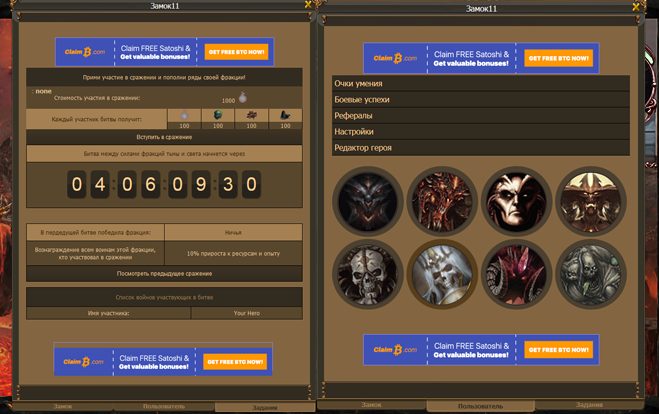This screenshot has height=414, width=659.
Task: Pick the third hero portrait in the top row
Action: click(516, 200)
